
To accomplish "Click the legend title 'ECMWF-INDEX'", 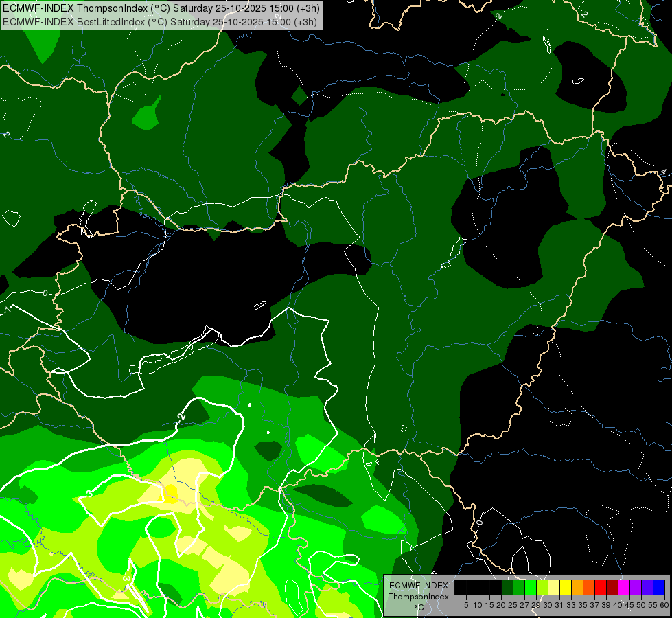I will (419, 586).
